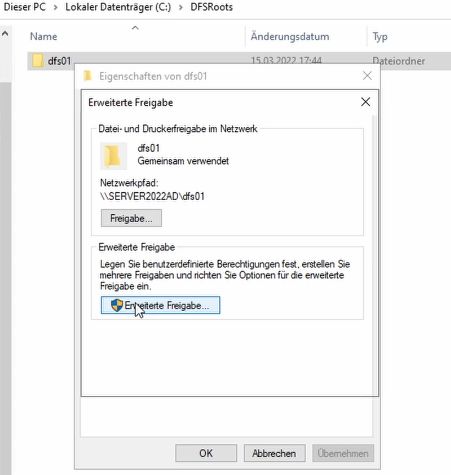Open DFSRoots breadcrumb segment

[x=211, y=7]
